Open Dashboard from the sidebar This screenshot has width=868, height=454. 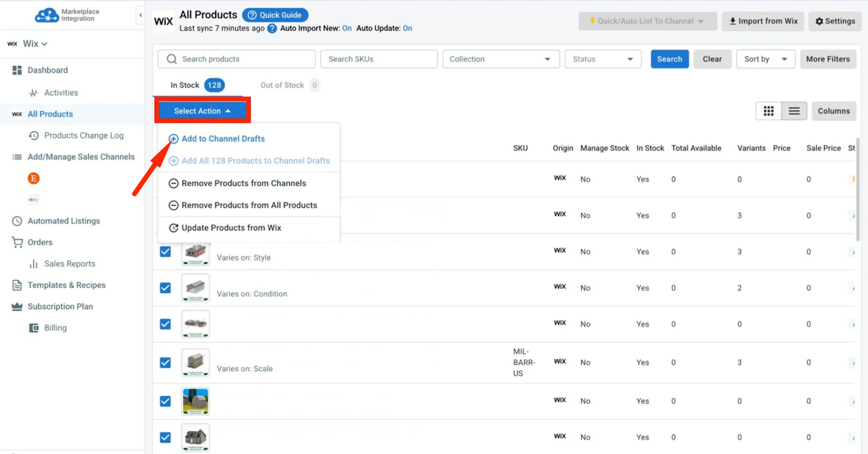click(48, 70)
